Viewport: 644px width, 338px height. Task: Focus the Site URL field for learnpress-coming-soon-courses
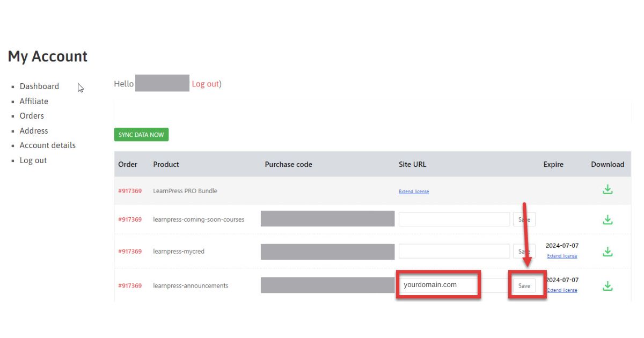pyautogui.click(x=455, y=219)
